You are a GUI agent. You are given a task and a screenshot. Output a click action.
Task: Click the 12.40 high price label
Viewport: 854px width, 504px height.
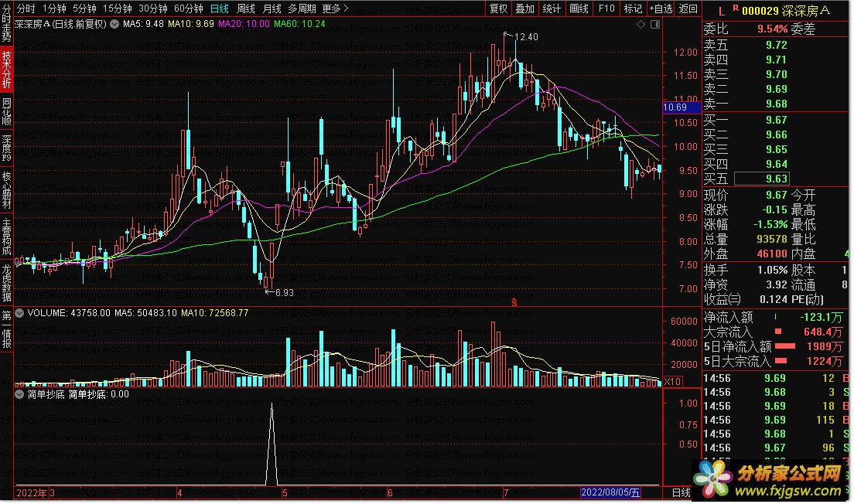[x=525, y=37]
